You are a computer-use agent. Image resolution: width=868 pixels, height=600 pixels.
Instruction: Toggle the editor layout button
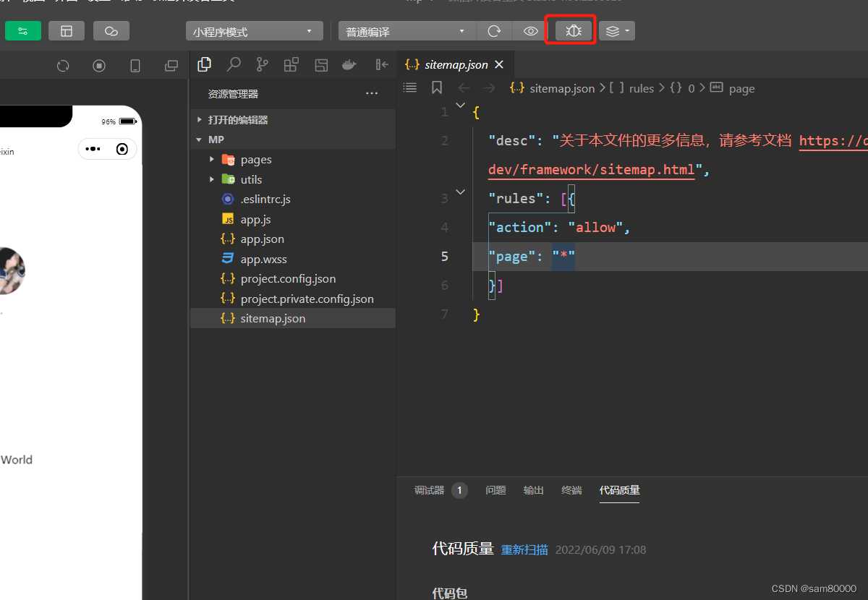coord(67,31)
